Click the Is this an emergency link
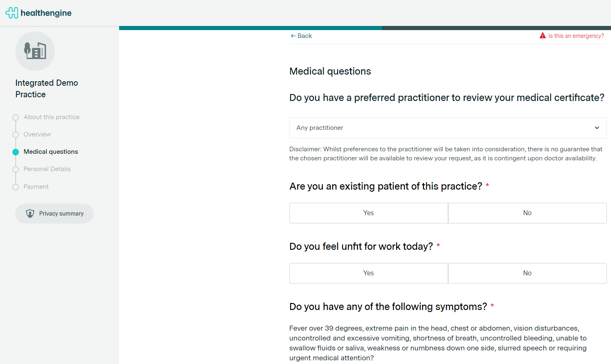Screen dimensions: 611x364 tap(576, 36)
